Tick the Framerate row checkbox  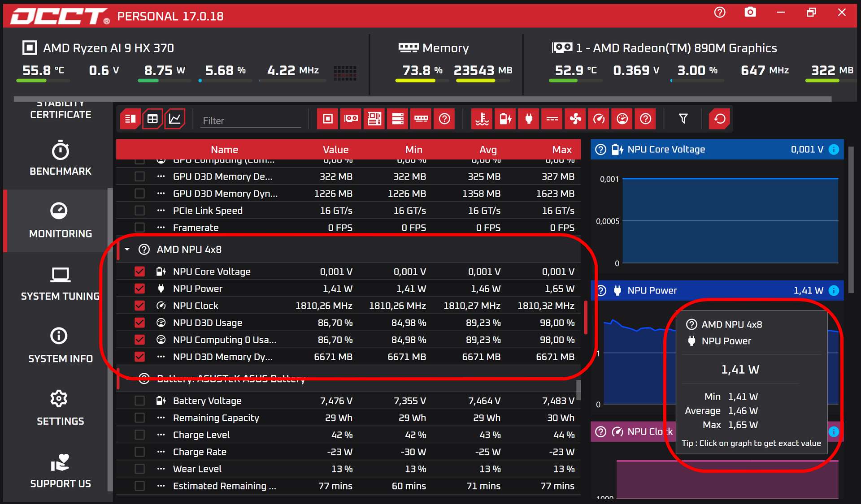pos(139,228)
